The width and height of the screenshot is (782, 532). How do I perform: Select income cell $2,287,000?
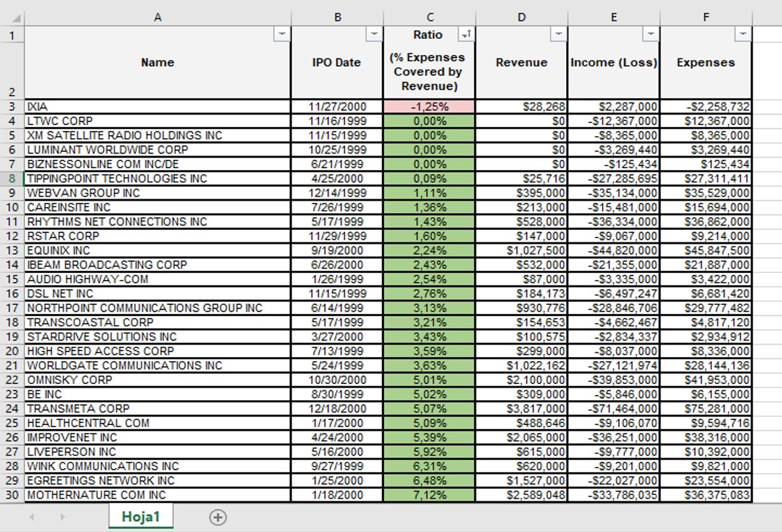pos(614,107)
